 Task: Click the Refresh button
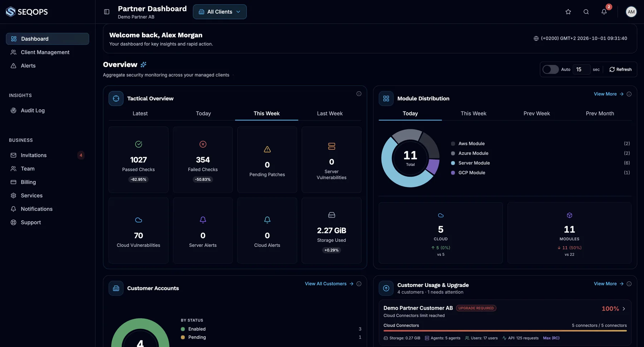coord(620,69)
